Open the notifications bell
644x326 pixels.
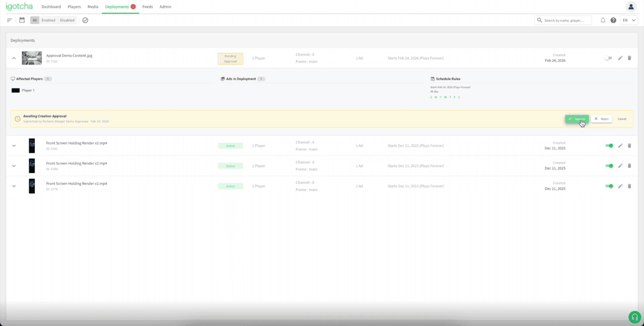point(603,20)
